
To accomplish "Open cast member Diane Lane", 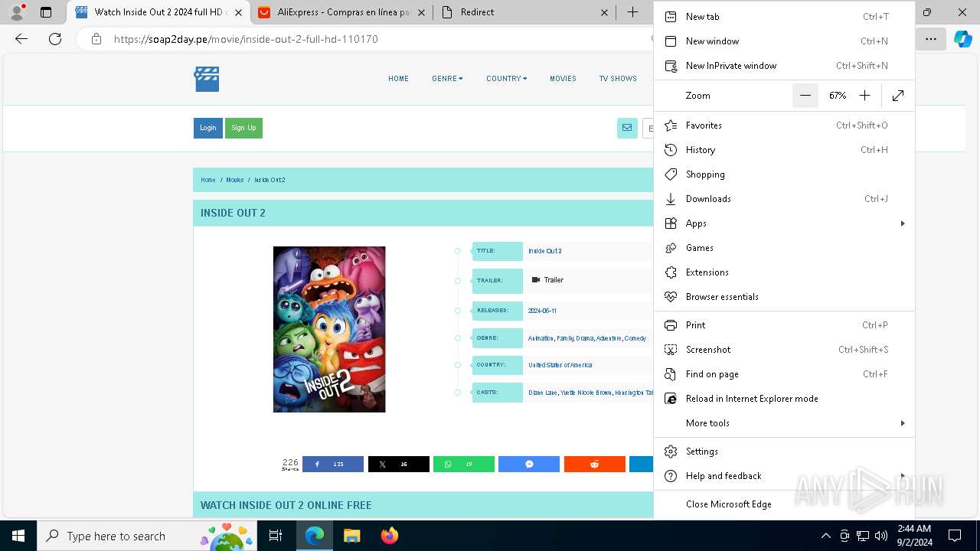I will (543, 393).
